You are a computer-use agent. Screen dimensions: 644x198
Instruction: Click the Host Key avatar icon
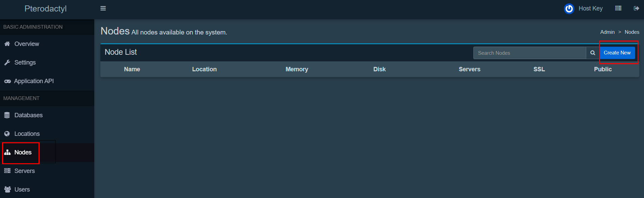[x=569, y=8]
